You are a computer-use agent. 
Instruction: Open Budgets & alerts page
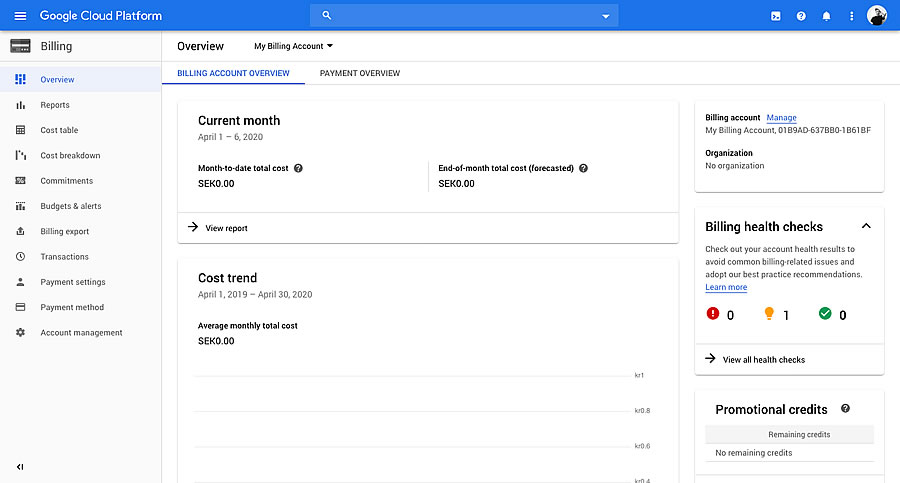coord(71,206)
